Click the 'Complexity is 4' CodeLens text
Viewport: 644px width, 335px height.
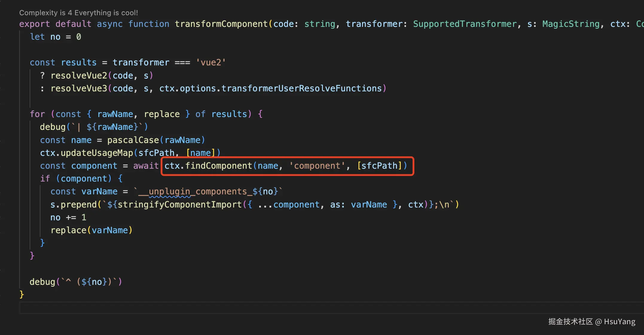point(45,13)
